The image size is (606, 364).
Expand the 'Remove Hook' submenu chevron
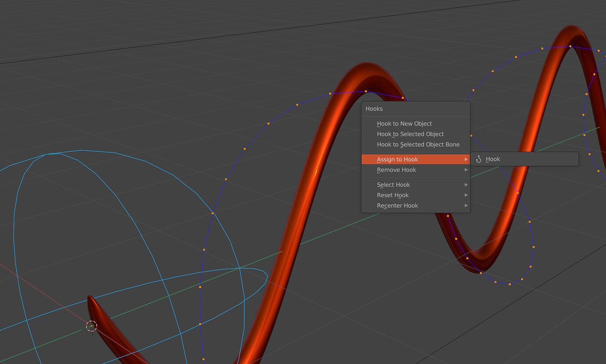pyautogui.click(x=466, y=170)
